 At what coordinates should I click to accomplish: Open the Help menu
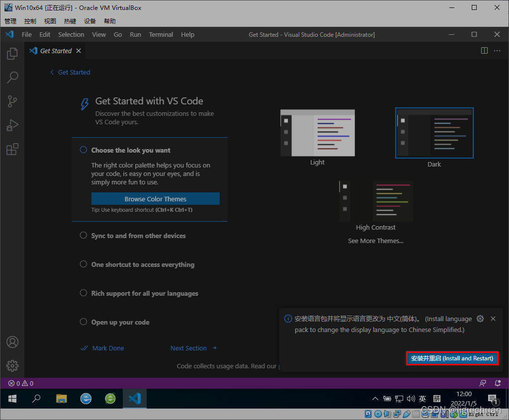187,34
